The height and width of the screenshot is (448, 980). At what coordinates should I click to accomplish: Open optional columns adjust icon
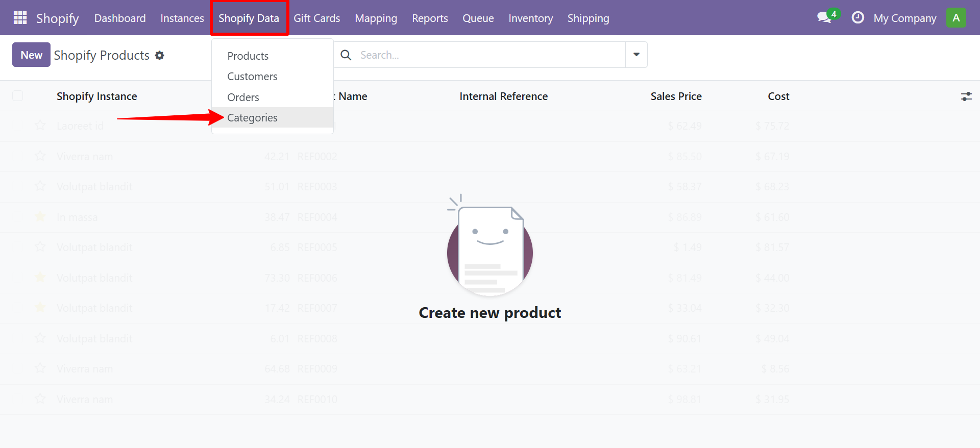point(966,96)
